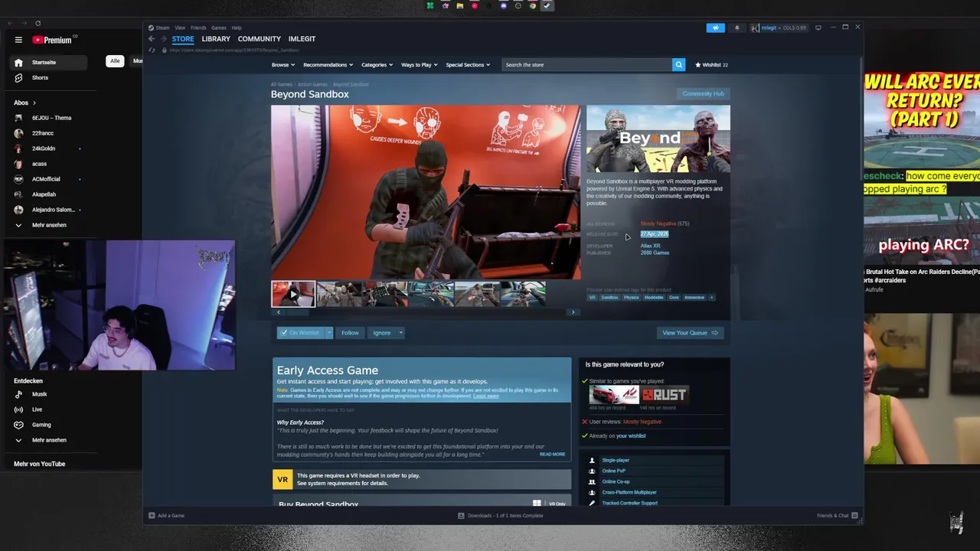
Task: Expand the Abos section chevron
Action: 34,103
